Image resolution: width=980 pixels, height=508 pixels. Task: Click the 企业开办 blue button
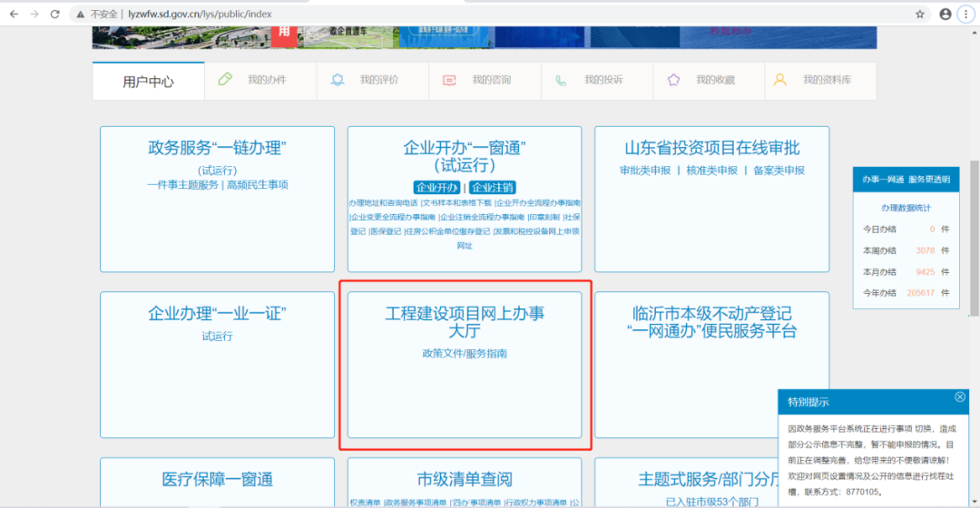tap(436, 187)
